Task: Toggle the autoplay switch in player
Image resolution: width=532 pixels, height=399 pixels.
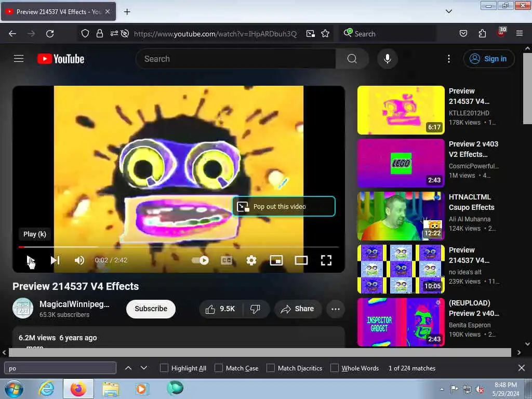Action: tap(200, 260)
